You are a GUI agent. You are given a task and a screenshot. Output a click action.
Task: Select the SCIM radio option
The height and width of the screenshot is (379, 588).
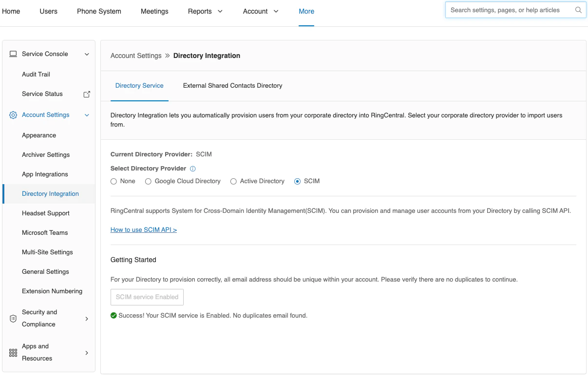[x=297, y=181]
